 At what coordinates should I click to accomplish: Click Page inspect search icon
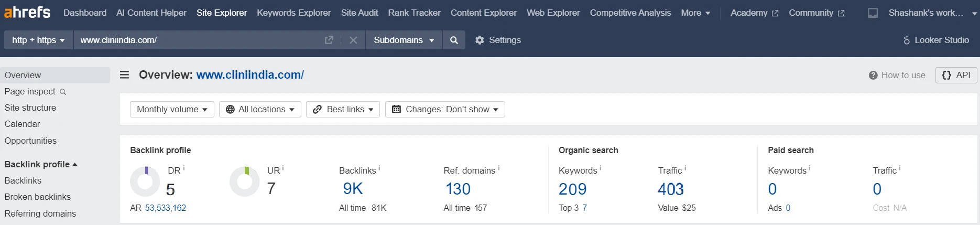coord(63,92)
